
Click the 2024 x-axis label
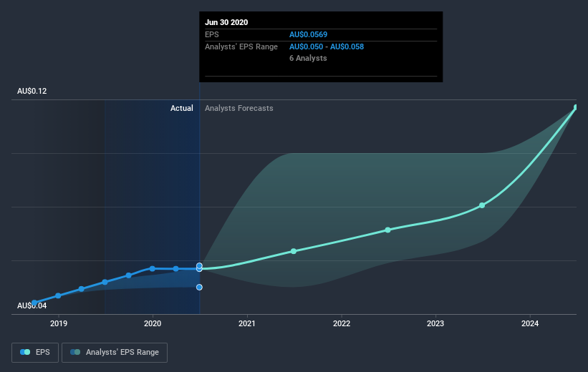tap(530, 323)
